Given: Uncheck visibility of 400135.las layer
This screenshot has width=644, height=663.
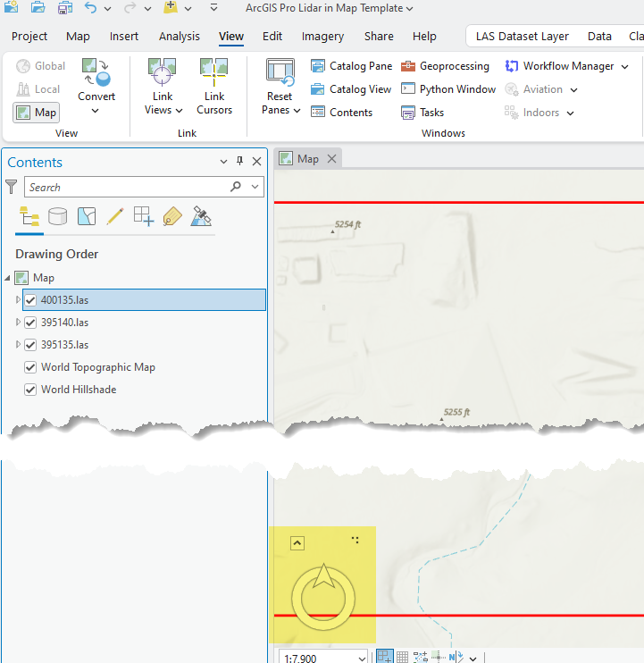Looking at the screenshot, I should click(x=30, y=300).
